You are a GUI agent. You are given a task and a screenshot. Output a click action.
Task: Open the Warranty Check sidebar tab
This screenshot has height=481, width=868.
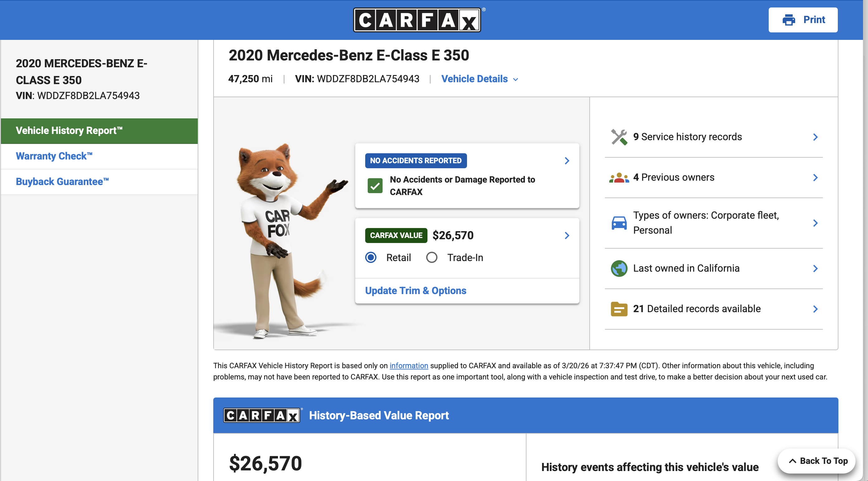click(x=54, y=156)
